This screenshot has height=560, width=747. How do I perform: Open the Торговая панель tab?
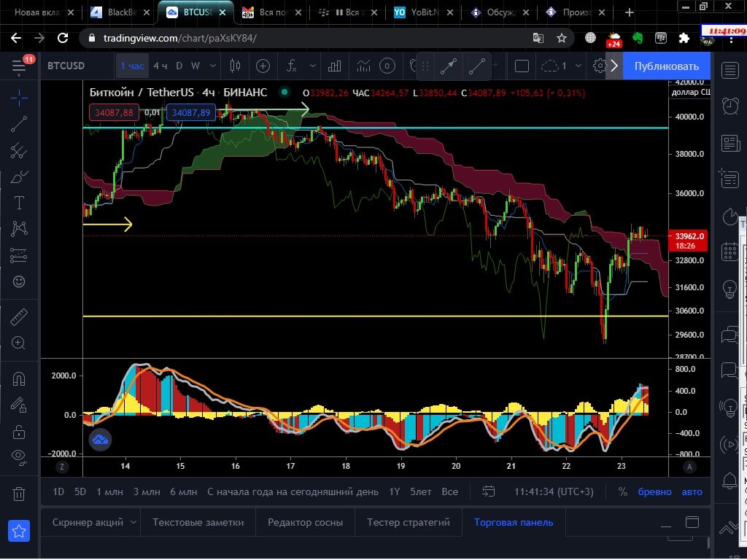(514, 523)
